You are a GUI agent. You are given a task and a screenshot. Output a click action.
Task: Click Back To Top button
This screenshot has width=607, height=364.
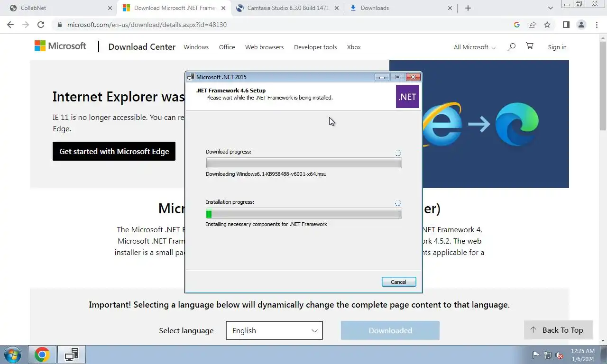(x=558, y=330)
